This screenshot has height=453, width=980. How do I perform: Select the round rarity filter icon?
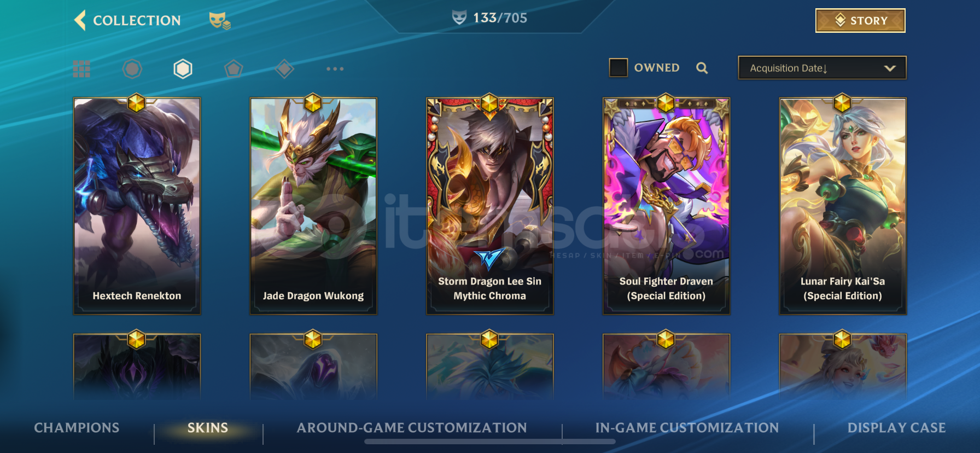click(x=132, y=69)
